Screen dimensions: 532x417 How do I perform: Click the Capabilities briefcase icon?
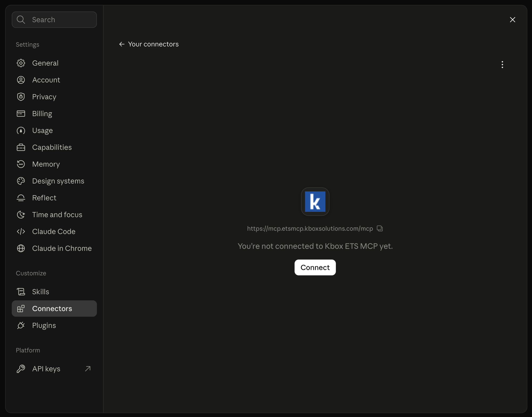[x=21, y=147]
